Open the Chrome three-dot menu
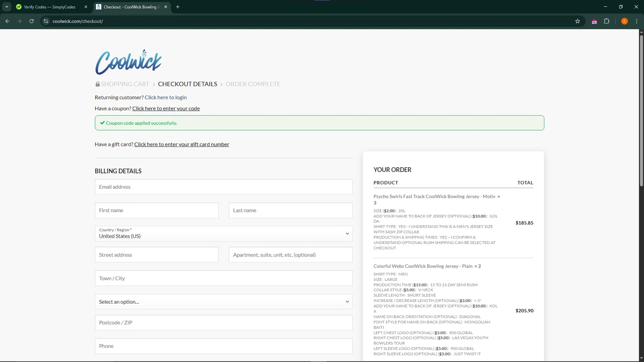 637,21
